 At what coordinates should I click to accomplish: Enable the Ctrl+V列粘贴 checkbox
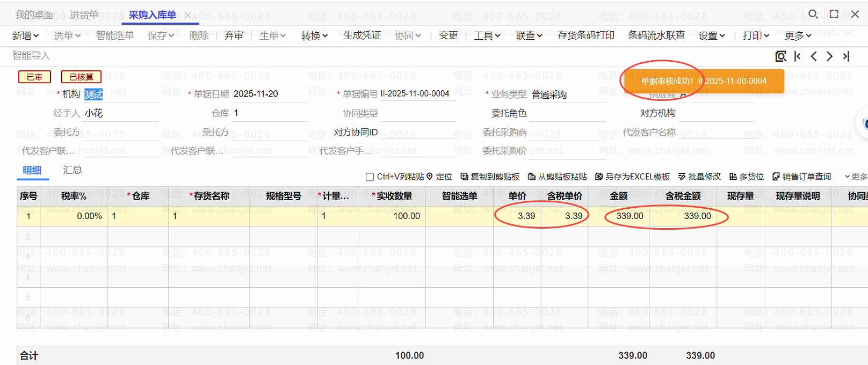(370, 177)
